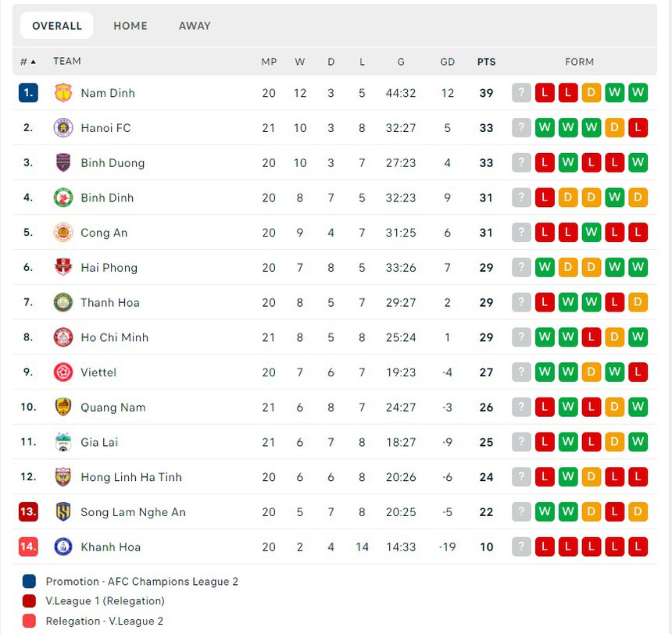Open the AWAY standings tab
672x634 pixels.
(195, 26)
